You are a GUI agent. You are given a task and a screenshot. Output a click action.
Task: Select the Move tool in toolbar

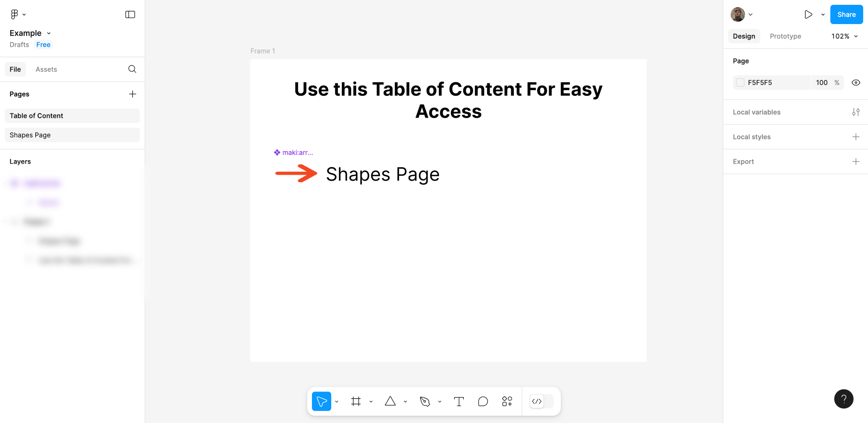pos(321,401)
